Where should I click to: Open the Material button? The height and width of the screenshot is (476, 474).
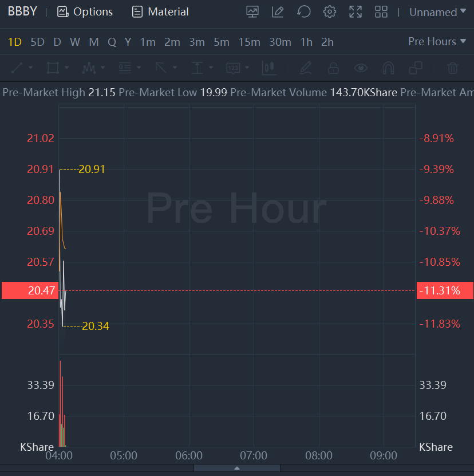(160, 12)
